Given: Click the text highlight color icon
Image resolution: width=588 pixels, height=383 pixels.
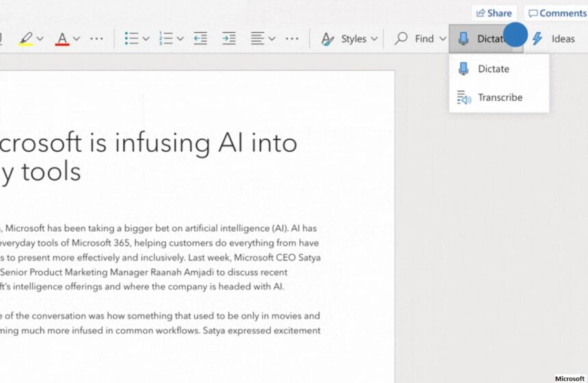Looking at the screenshot, I should (x=26, y=38).
